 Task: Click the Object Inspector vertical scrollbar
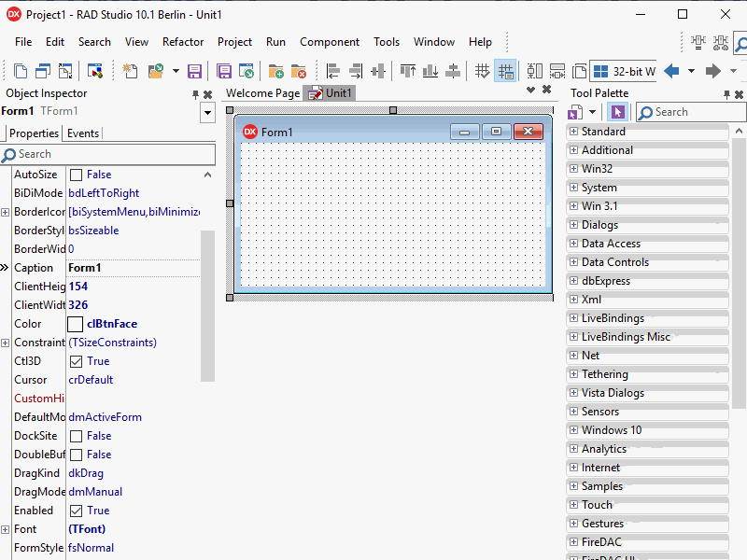click(207, 306)
